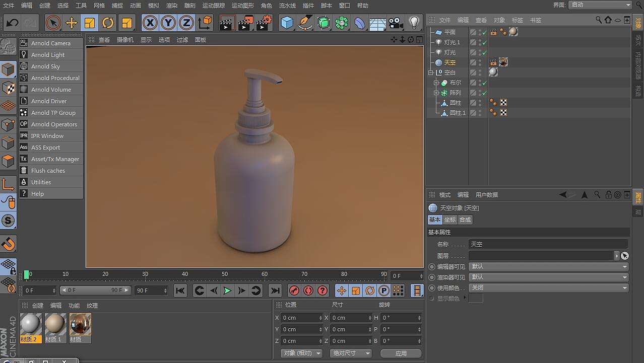The width and height of the screenshot is (644, 363).
Task: Add a Camera object from toolbar
Action: tap(396, 23)
